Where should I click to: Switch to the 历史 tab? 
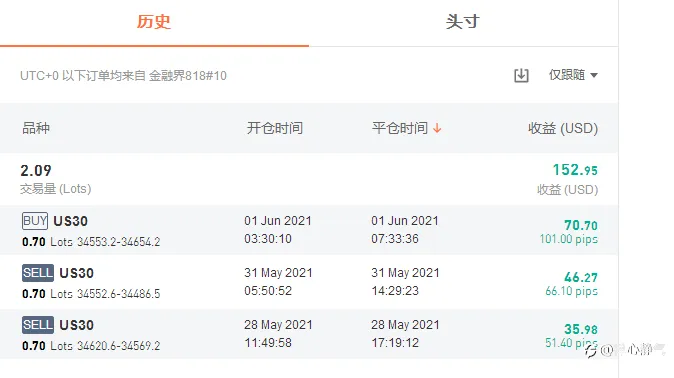tap(154, 22)
